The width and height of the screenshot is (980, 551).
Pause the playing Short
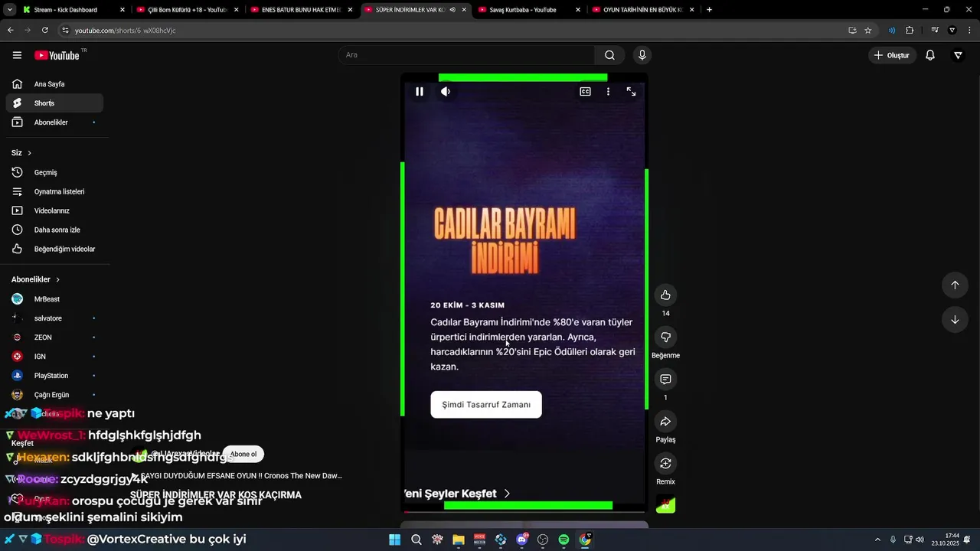pos(420,92)
